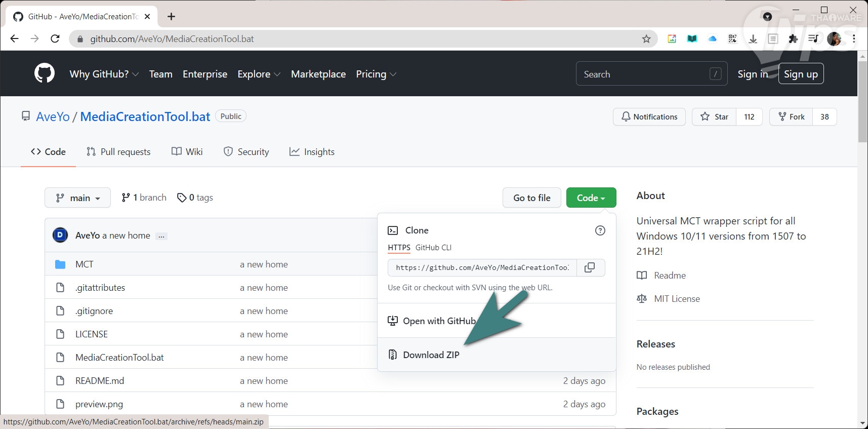Open a new browser tab
The image size is (868, 429).
tap(171, 17)
